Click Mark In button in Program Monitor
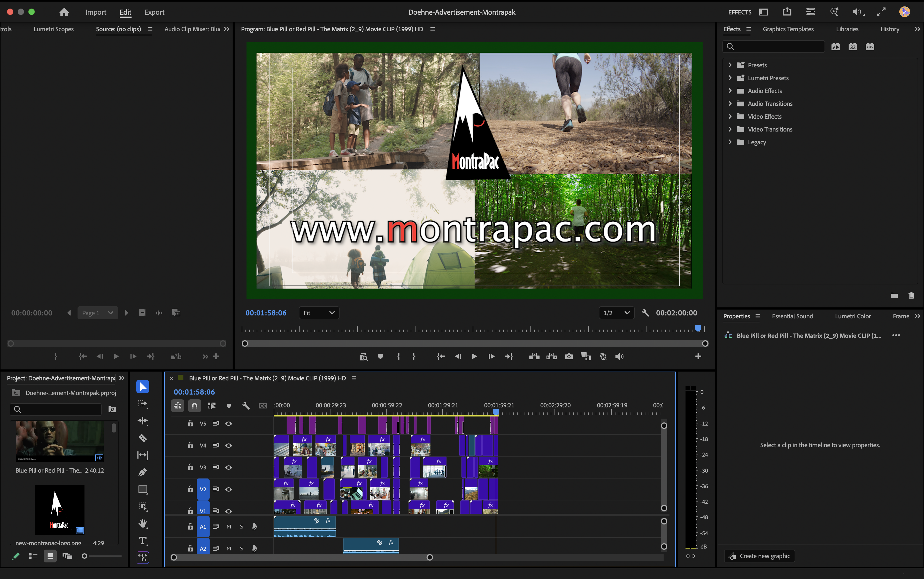The height and width of the screenshot is (579, 924). click(399, 357)
